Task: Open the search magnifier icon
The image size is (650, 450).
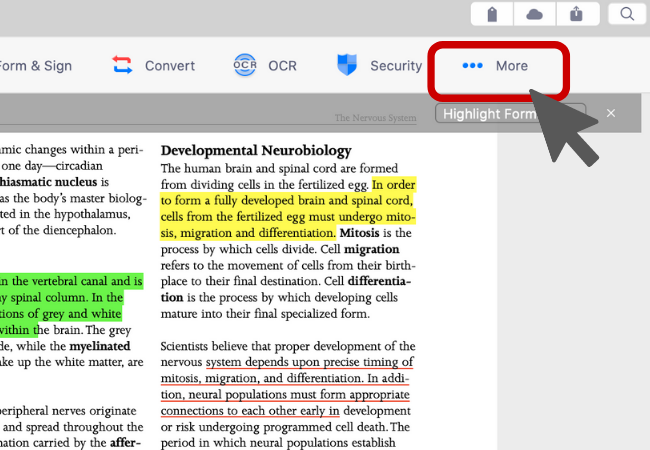Action: [627, 14]
